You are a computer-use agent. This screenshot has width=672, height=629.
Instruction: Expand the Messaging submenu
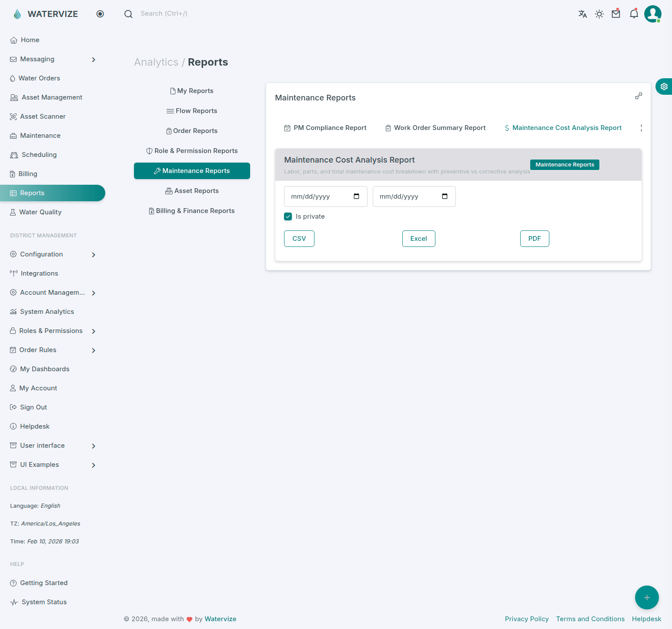pos(94,60)
